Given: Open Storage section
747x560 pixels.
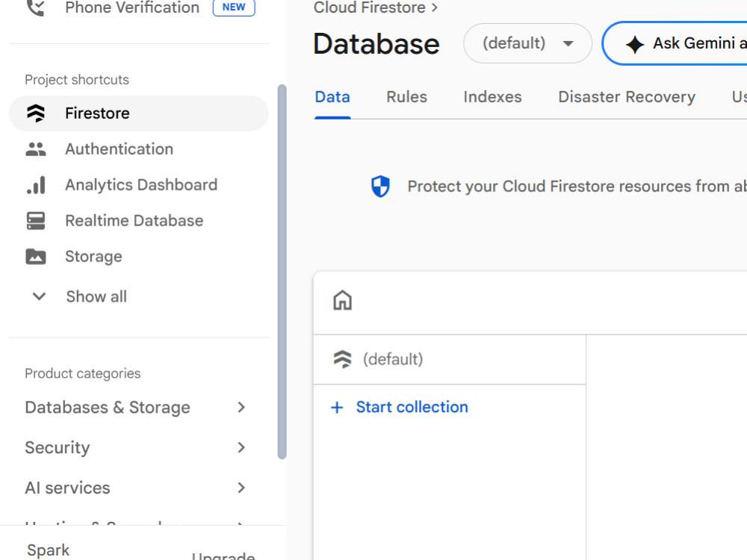Looking at the screenshot, I should pyautogui.click(x=93, y=257).
